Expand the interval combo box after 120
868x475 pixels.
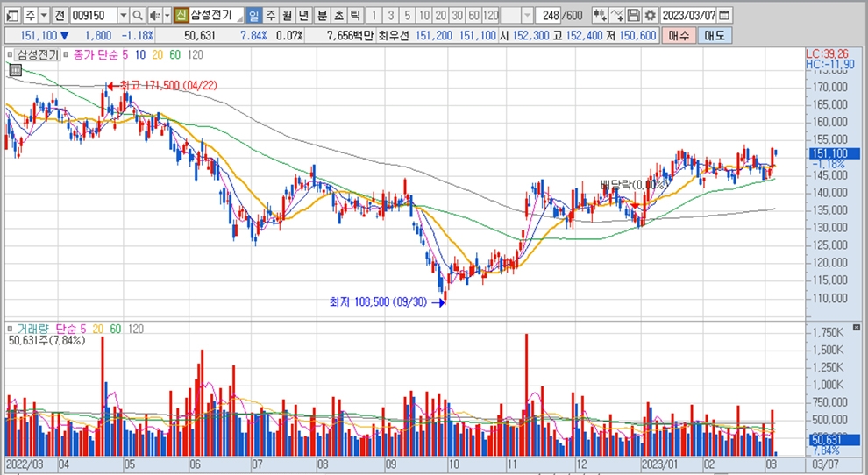pyautogui.click(x=526, y=16)
